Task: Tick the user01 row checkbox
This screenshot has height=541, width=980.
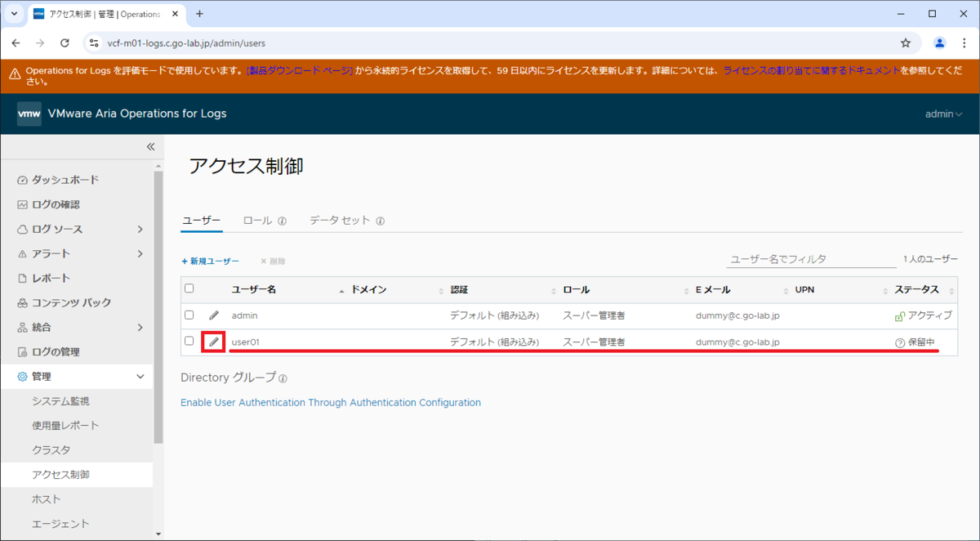Action: coord(189,341)
